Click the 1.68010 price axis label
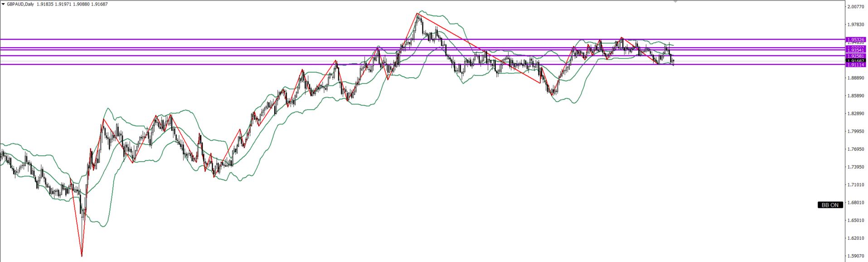Image resolution: width=868 pixels, height=262 pixels. (855, 203)
